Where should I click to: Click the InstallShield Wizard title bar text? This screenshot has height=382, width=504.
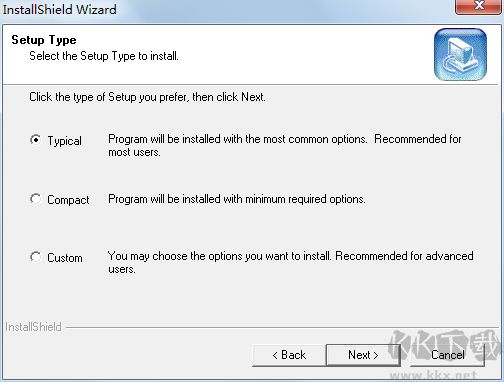point(60,9)
